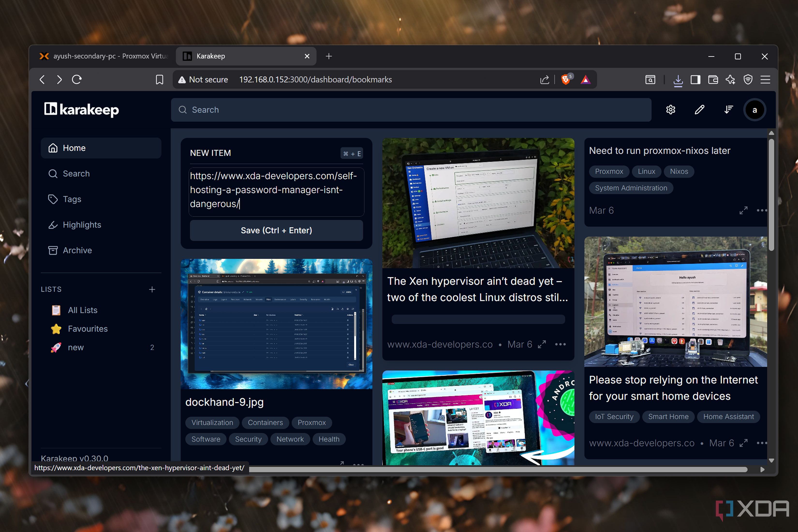This screenshot has width=798, height=532.
Task: Click the Not secure site warning
Action: coord(203,79)
